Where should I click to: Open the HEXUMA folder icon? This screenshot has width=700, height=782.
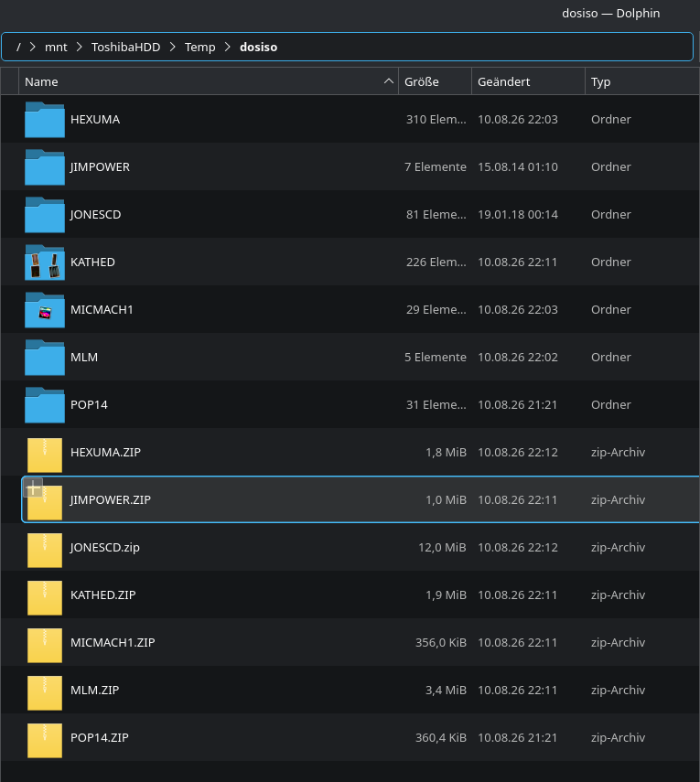[45, 119]
